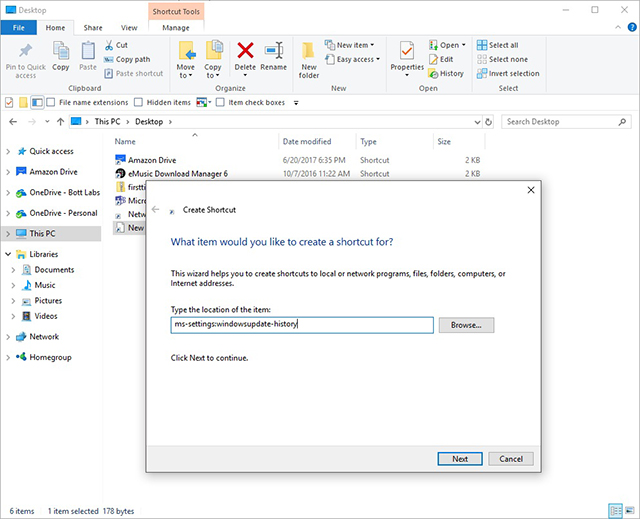Switch to the View tab
Viewport: 640px width, 519px height.
click(x=129, y=28)
